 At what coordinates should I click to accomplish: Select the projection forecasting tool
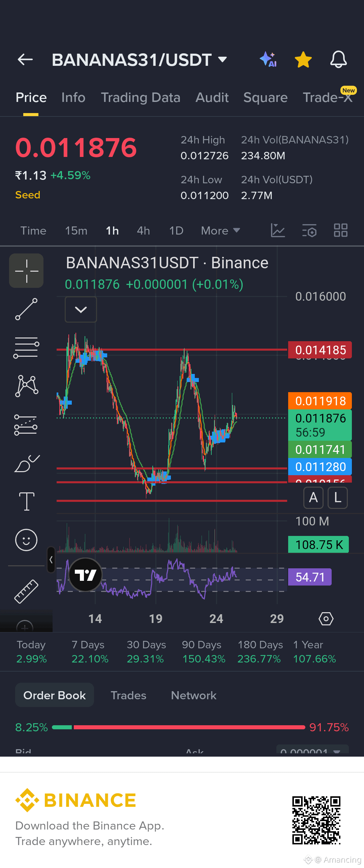point(26,425)
